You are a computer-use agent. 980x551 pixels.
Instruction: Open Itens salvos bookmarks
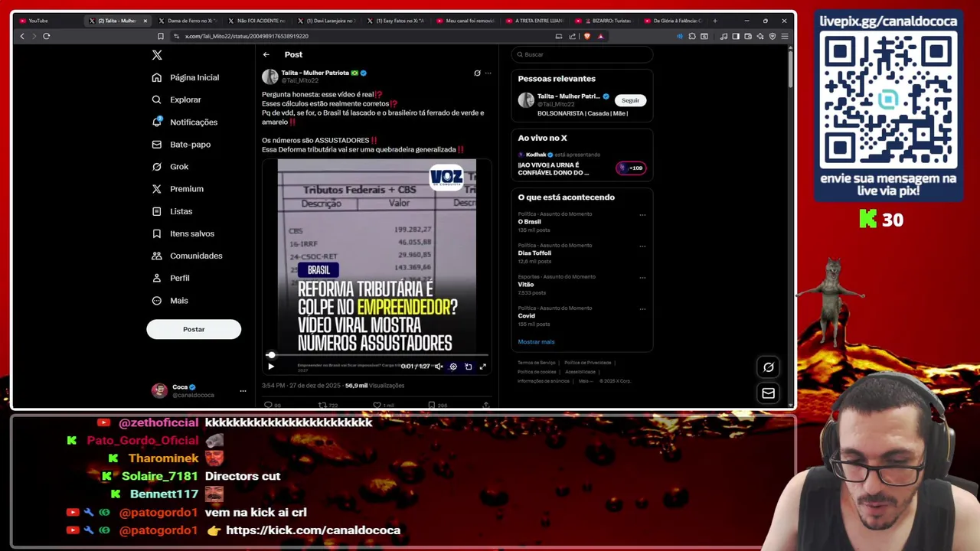[x=183, y=233]
